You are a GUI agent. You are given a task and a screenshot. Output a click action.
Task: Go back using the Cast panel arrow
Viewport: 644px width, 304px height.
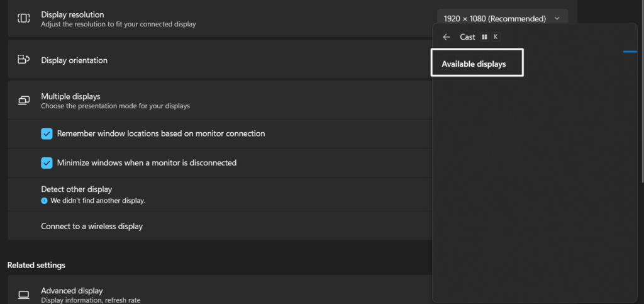(x=447, y=37)
